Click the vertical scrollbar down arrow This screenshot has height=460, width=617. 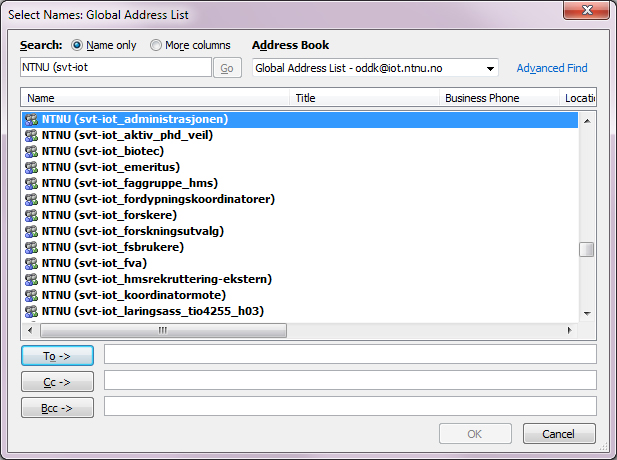[587, 314]
